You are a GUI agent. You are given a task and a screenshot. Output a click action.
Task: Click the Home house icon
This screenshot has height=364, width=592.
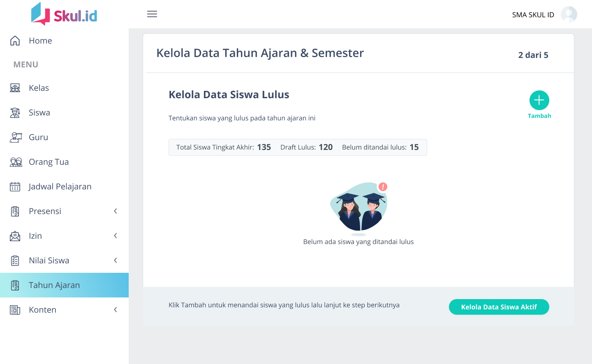pyautogui.click(x=15, y=41)
